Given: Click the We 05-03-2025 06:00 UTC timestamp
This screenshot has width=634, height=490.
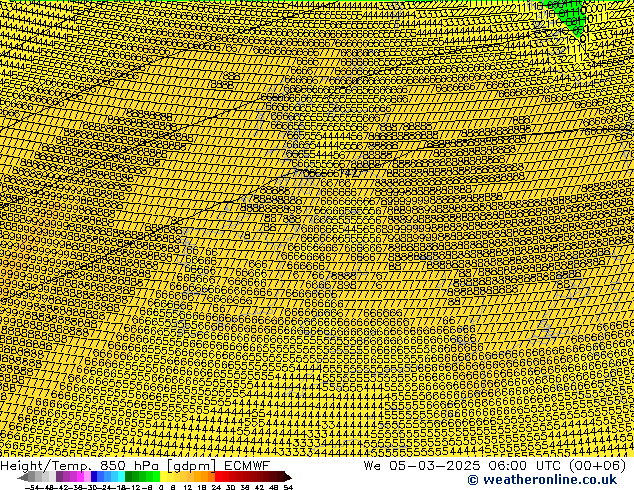Looking at the screenshot, I should point(495,466).
